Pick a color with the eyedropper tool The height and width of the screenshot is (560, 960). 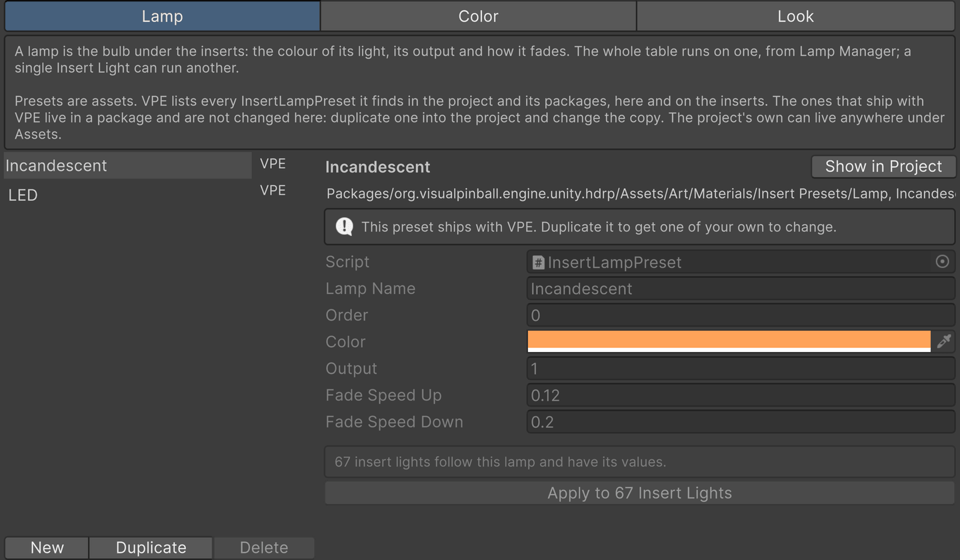click(x=943, y=342)
